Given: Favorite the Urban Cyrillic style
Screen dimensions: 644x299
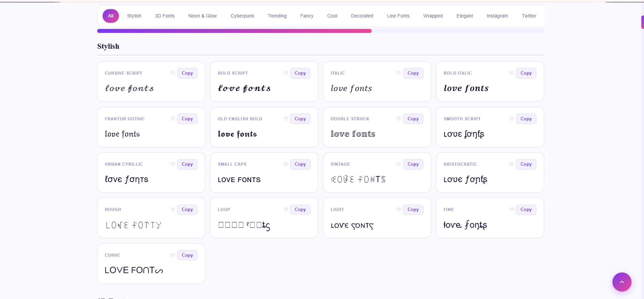Looking at the screenshot, I should [x=173, y=164].
